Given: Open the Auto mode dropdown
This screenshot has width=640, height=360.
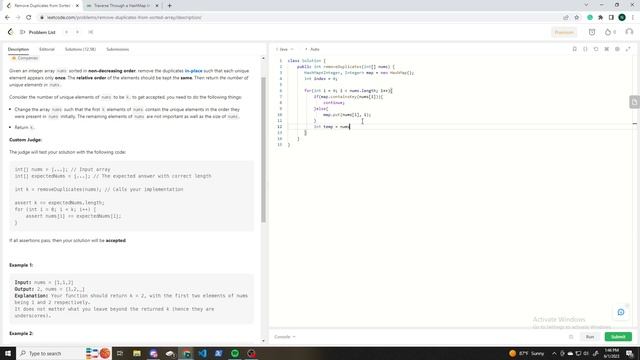Looking at the screenshot, I should [313, 49].
